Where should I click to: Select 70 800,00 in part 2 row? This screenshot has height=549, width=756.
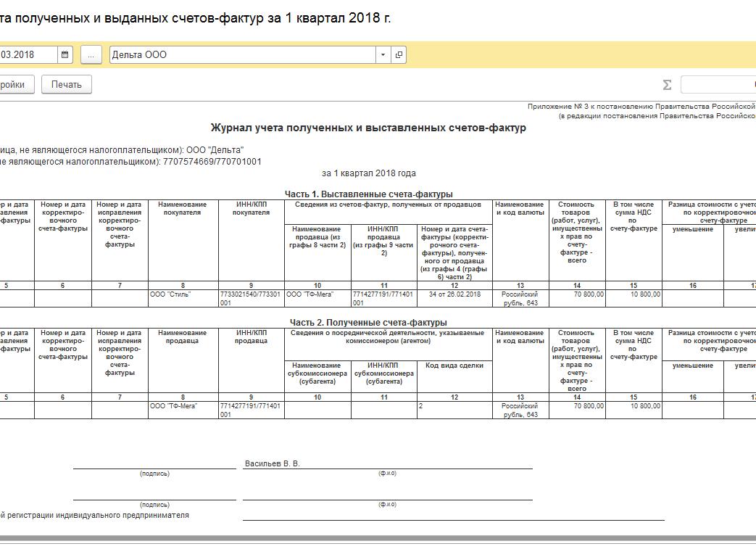coord(577,410)
